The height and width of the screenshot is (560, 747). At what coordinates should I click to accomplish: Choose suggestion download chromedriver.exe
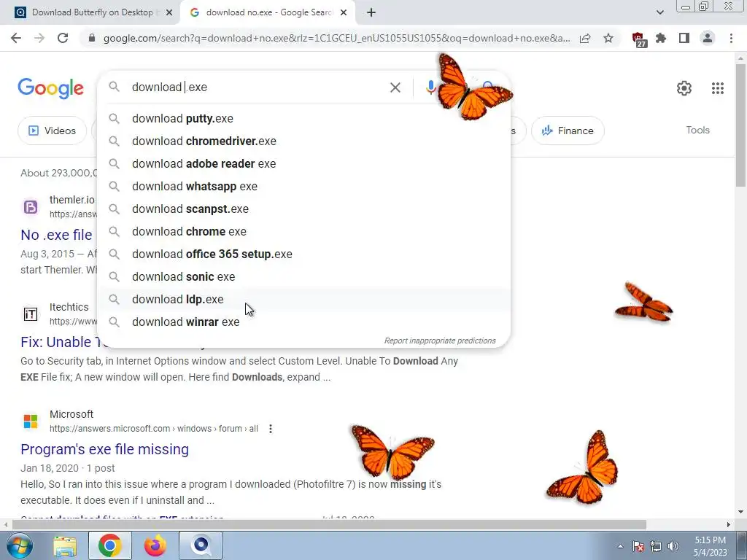(x=303, y=141)
